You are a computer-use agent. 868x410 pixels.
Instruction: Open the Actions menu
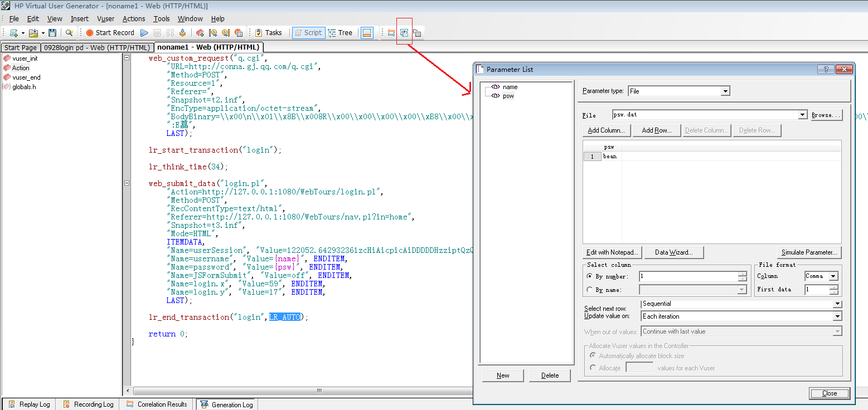(134, 19)
